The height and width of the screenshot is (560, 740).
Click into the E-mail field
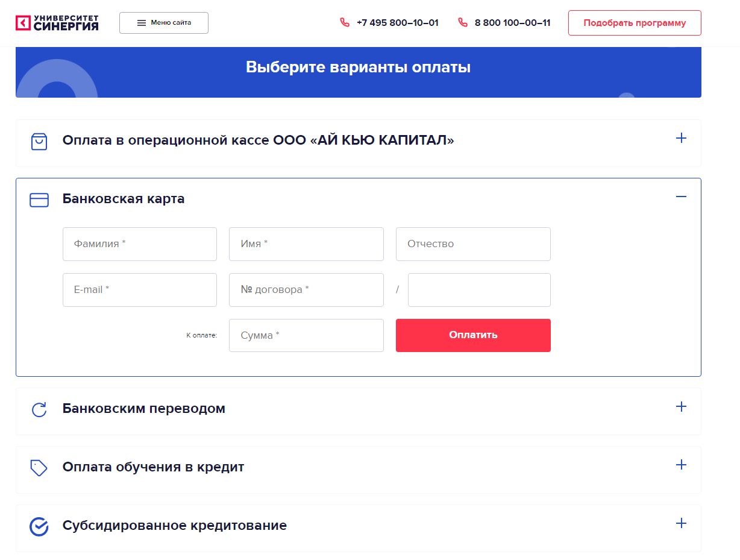[x=140, y=290]
